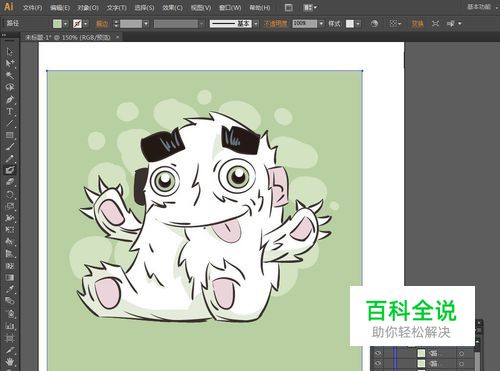This screenshot has width=500, height=371.
Task: Click the opacity 100% input field
Action: click(305, 24)
